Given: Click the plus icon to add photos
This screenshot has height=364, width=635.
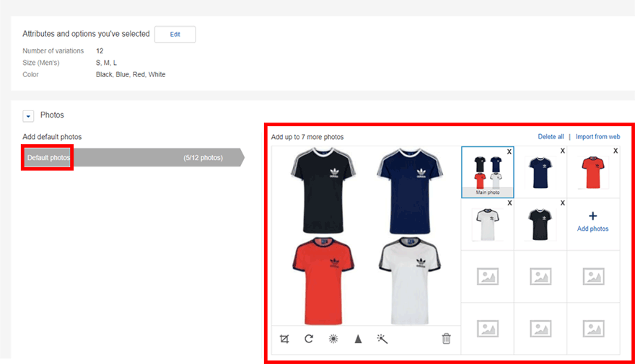Looking at the screenshot, I should click(x=593, y=216).
